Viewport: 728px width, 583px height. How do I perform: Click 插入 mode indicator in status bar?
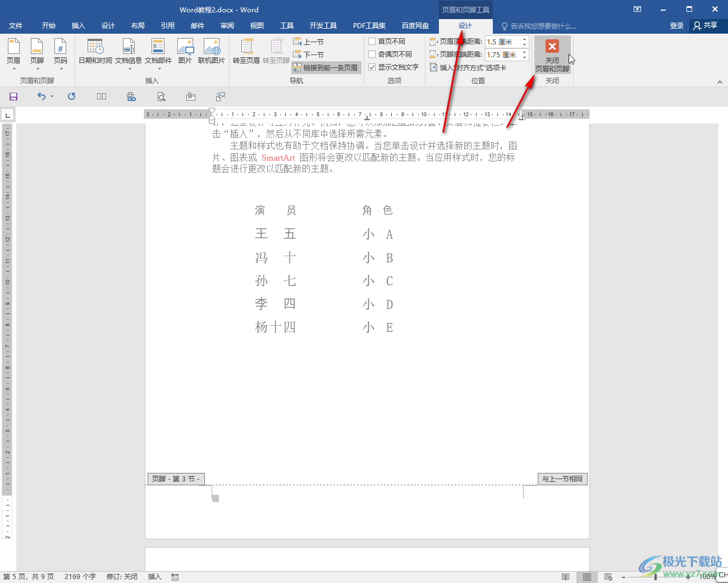coord(154,577)
